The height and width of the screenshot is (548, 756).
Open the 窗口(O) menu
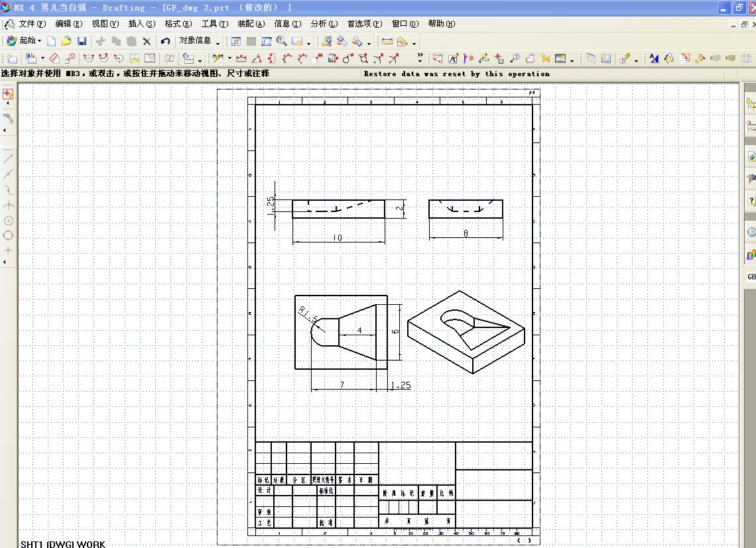pos(405,24)
